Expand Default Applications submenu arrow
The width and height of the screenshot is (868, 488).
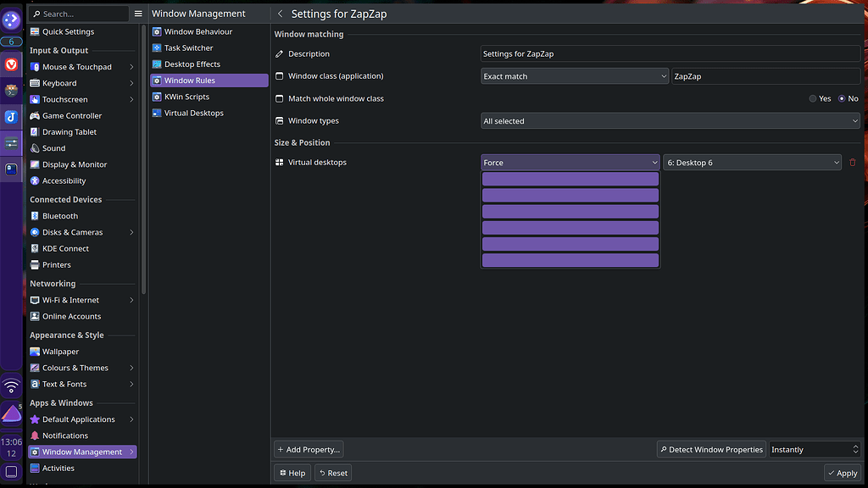pos(131,419)
